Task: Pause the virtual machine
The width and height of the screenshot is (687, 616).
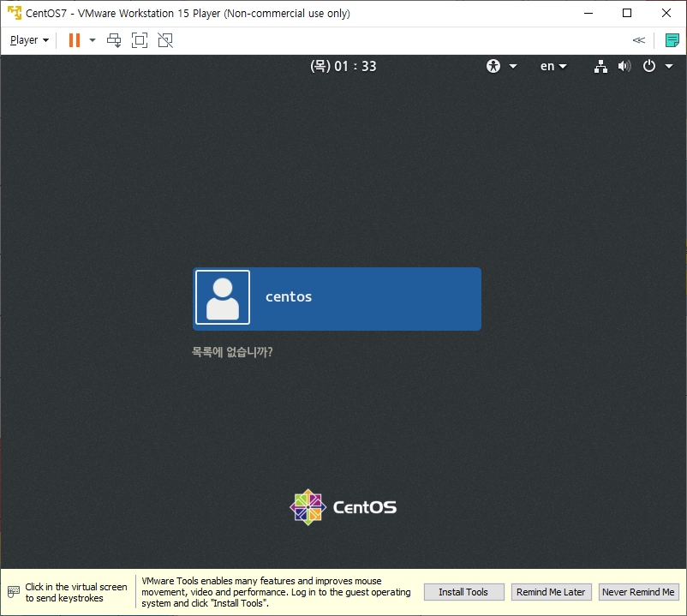Action: [x=75, y=40]
